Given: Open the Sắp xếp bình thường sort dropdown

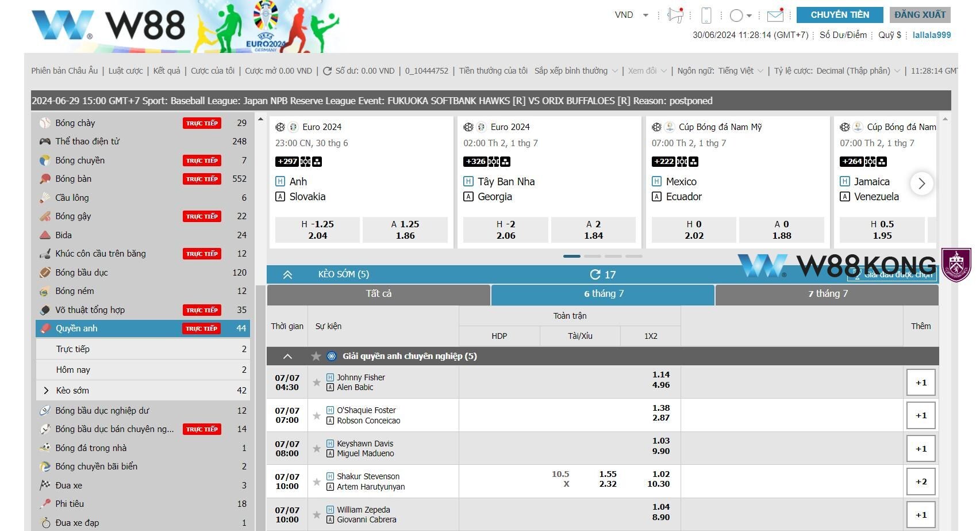Looking at the screenshot, I should tap(576, 71).
